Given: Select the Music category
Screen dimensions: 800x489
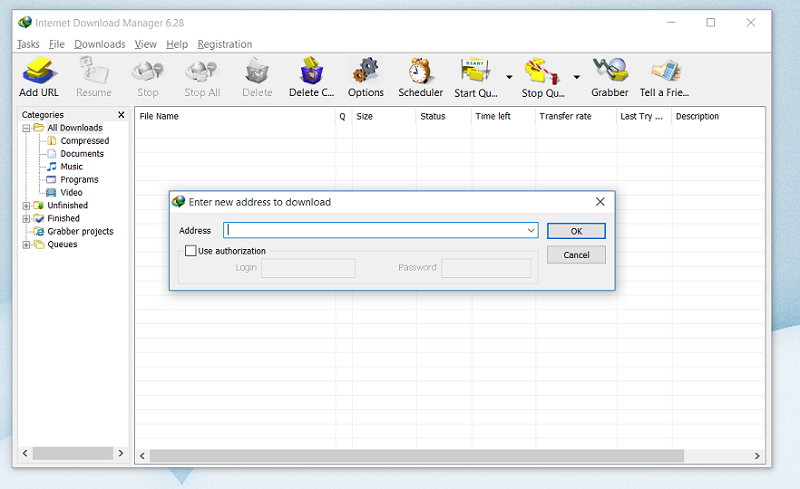Looking at the screenshot, I should (71, 166).
